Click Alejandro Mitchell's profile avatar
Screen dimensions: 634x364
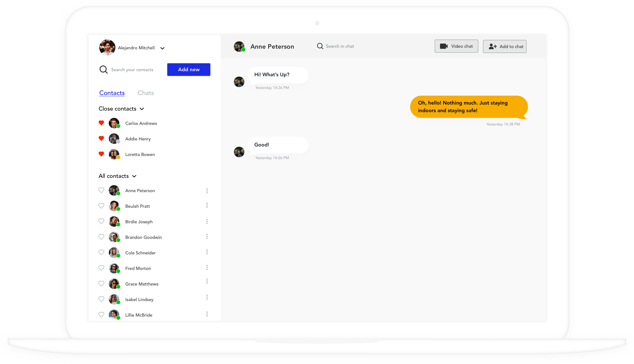click(107, 48)
